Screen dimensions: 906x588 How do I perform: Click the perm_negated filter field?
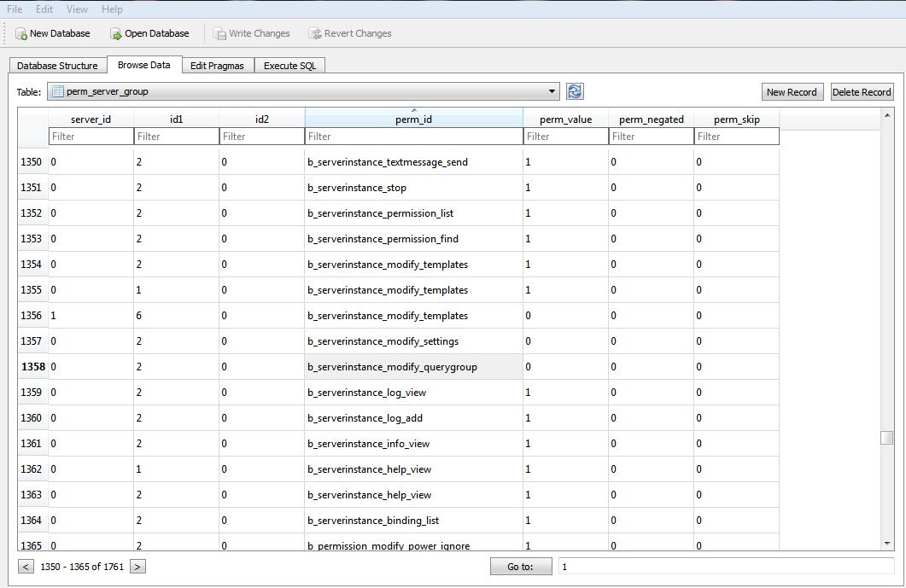pos(652,137)
